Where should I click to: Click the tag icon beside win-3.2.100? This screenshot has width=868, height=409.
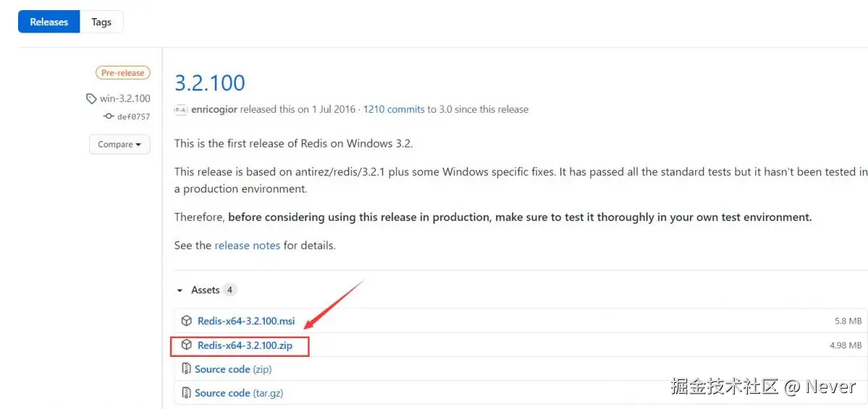91,98
